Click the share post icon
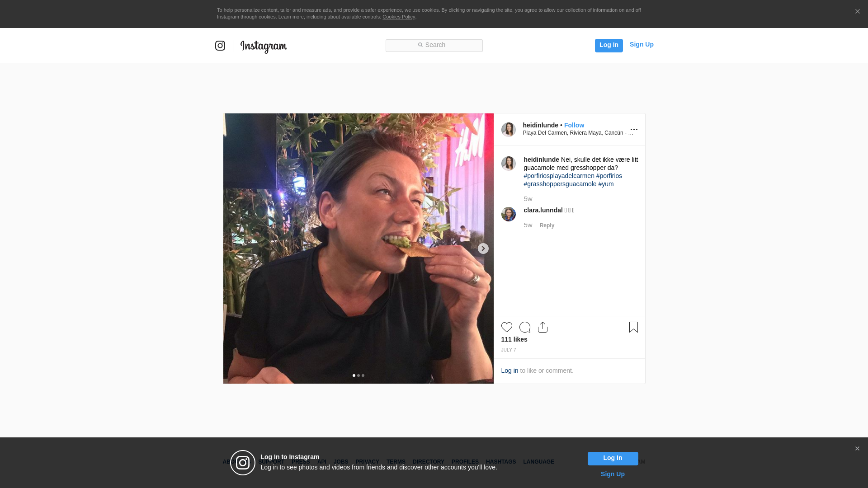The height and width of the screenshot is (488, 868). tap(543, 327)
